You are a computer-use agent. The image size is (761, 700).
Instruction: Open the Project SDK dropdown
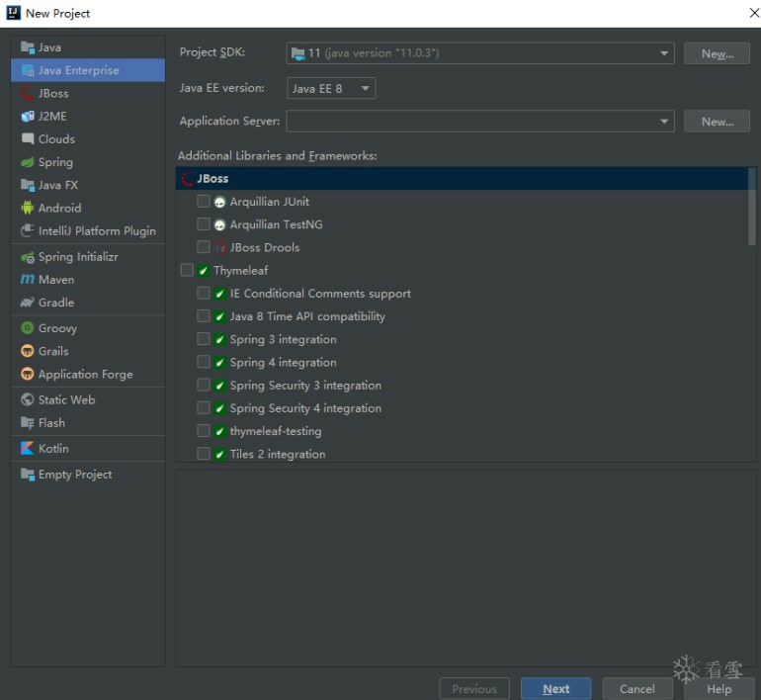(479, 53)
